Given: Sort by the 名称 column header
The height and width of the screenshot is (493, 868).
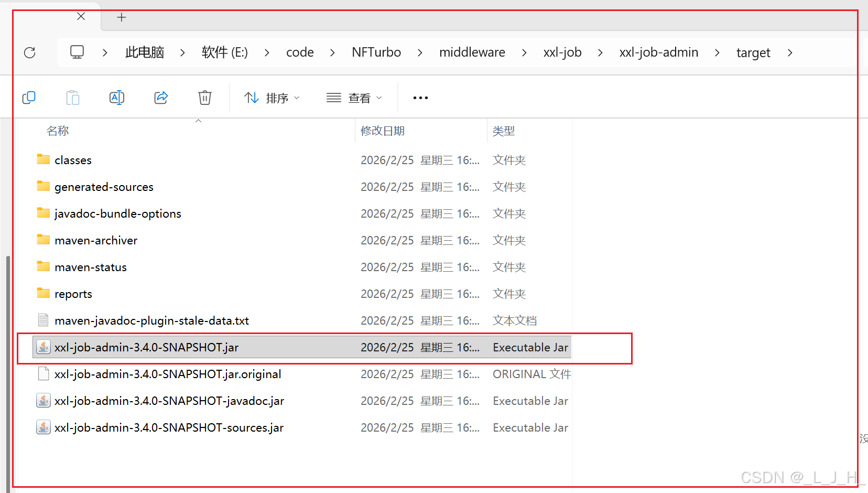Looking at the screenshot, I should point(58,131).
